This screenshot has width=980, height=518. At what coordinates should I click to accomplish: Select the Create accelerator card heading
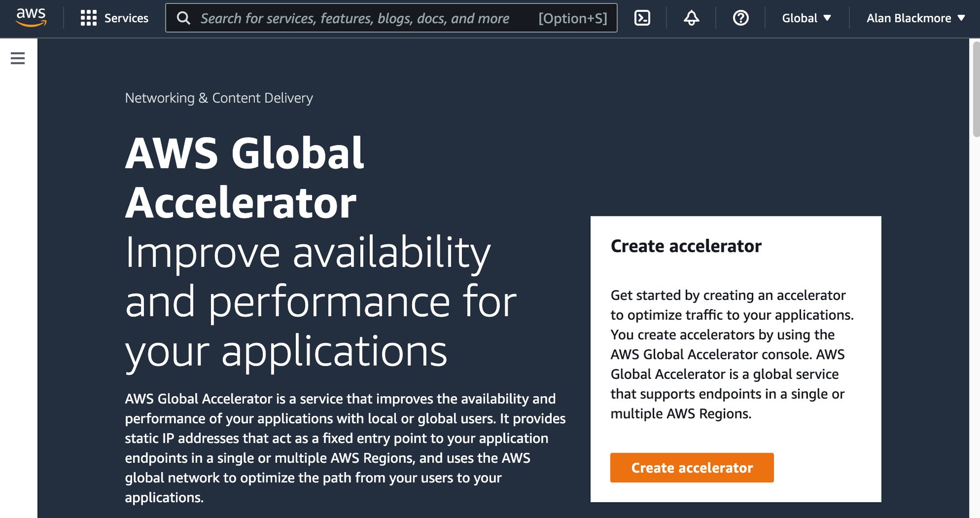pyautogui.click(x=686, y=246)
